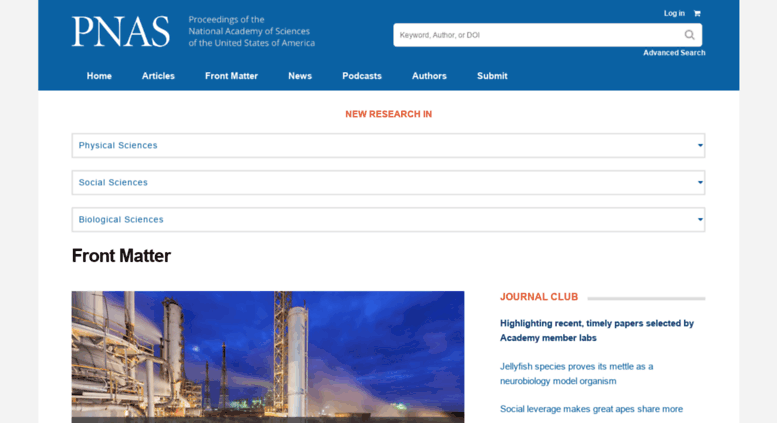Open the Podcasts menu
This screenshot has width=777, height=423.
362,76
